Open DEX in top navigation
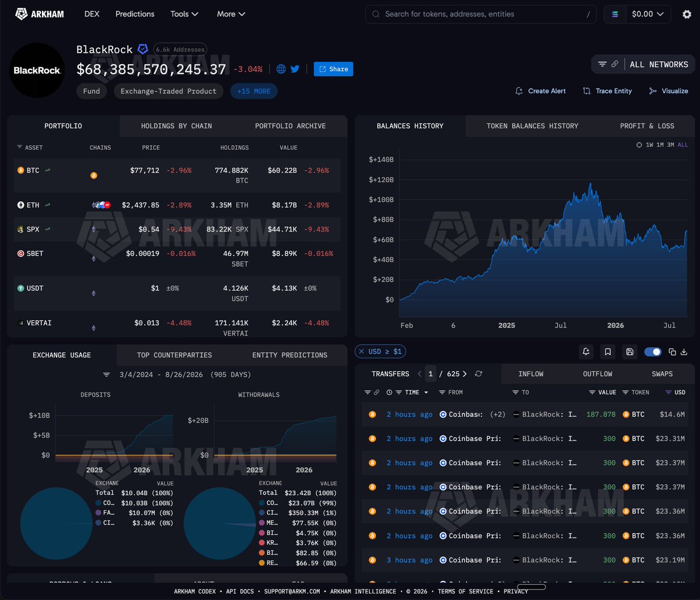 click(92, 14)
